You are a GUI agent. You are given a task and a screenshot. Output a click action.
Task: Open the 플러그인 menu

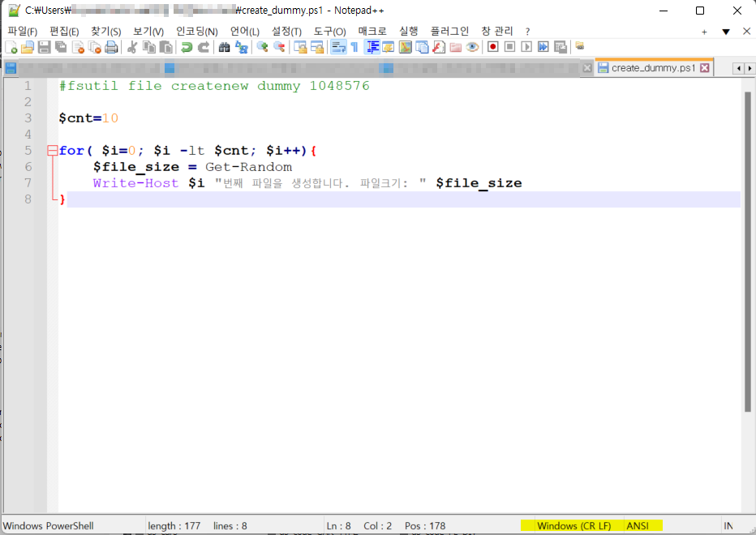449,32
